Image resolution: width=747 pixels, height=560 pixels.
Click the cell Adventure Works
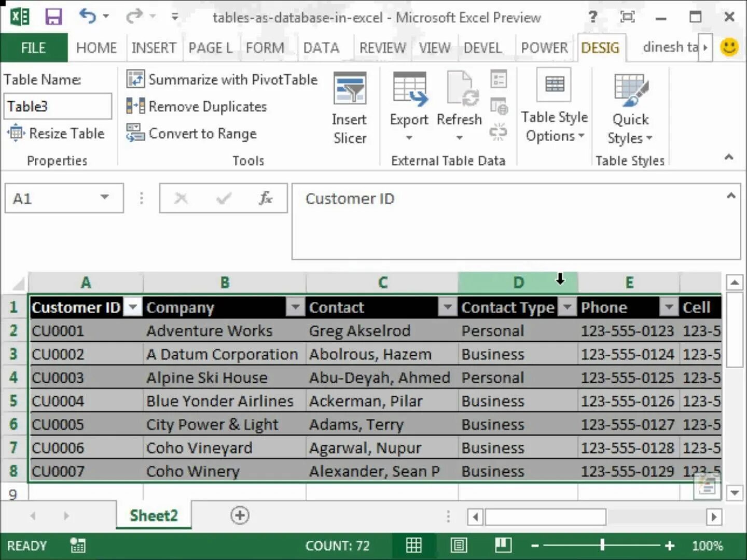[224, 331]
